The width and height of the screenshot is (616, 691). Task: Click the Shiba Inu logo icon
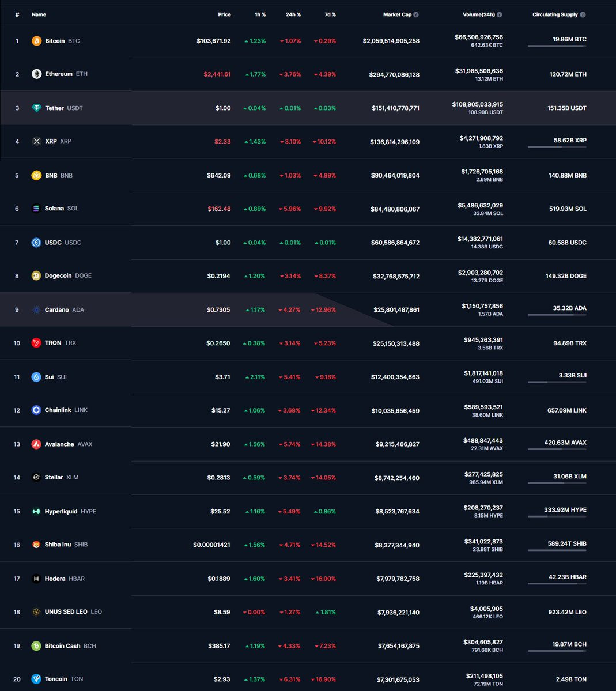[x=36, y=545]
